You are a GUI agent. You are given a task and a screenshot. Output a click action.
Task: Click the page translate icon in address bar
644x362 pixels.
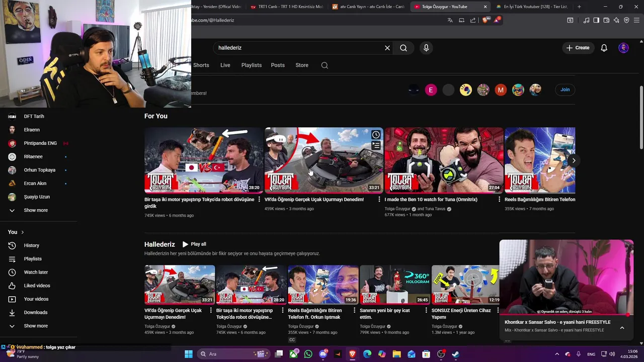[x=450, y=20]
